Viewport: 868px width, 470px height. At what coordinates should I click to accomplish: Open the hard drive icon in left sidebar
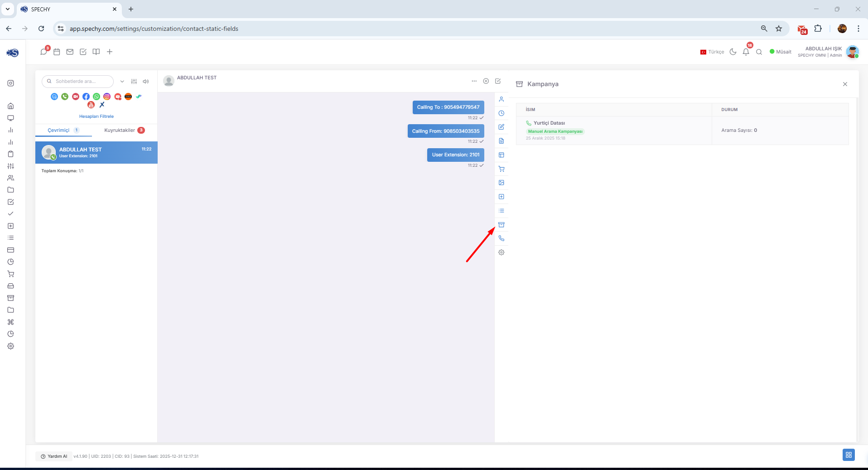[11, 286]
